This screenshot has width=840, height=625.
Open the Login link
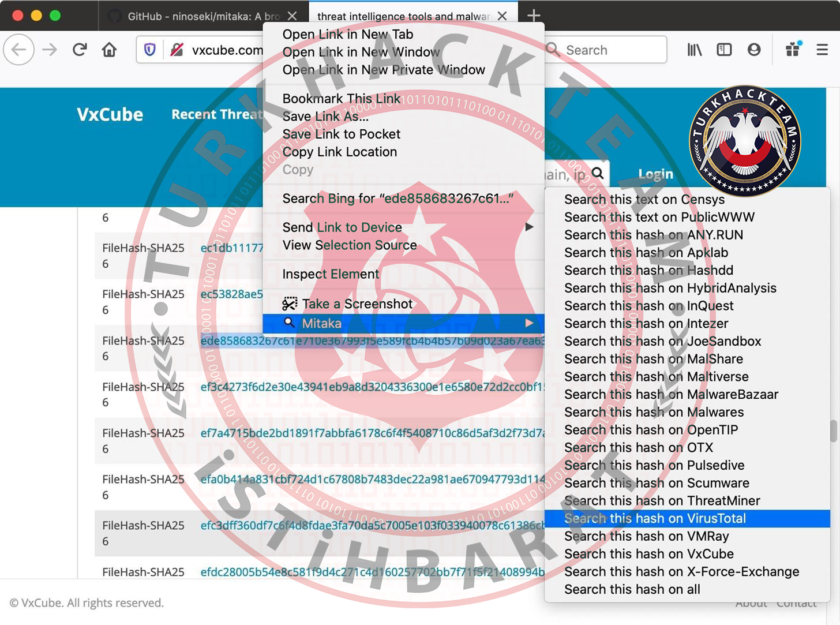pos(655,174)
